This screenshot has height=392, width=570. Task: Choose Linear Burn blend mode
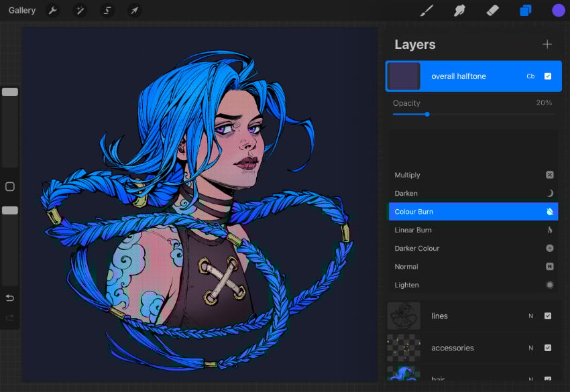(x=473, y=230)
